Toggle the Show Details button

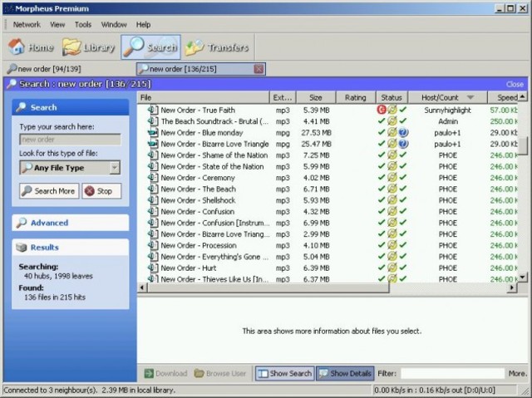coord(345,373)
